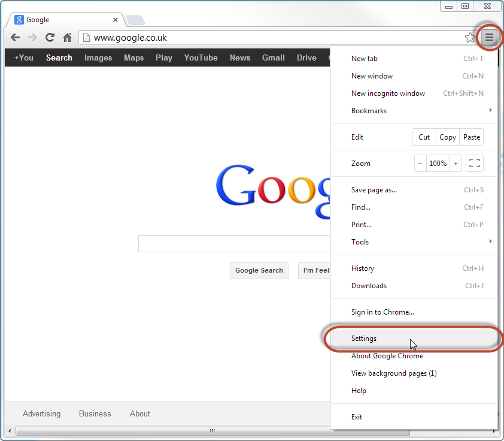Bookmark this page with the star icon
This screenshot has width=504, height=441.
point(470,38)
